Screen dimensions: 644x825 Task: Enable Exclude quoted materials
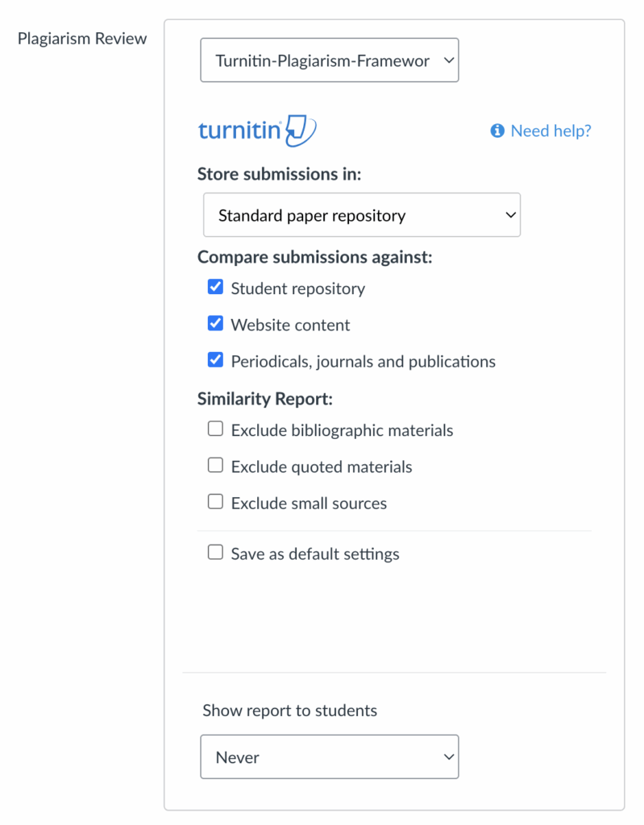215,465
